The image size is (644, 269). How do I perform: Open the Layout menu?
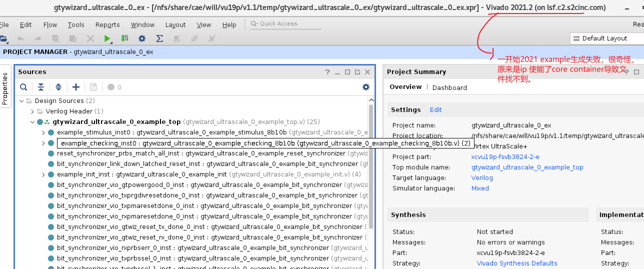coord(175,24)
